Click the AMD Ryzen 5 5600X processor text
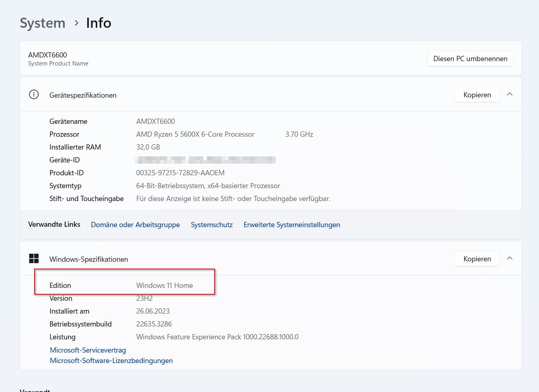This screenshot has width=539, height=392. pos(195,134)
